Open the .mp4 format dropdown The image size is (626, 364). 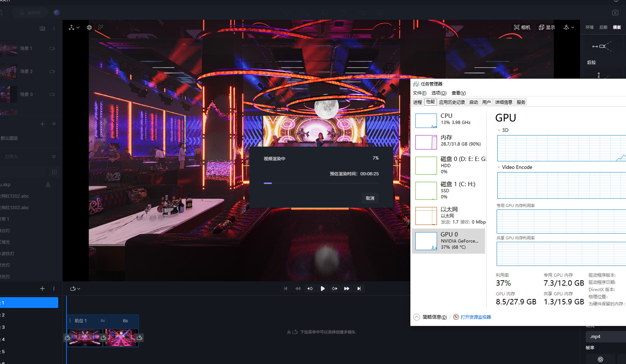606,337
